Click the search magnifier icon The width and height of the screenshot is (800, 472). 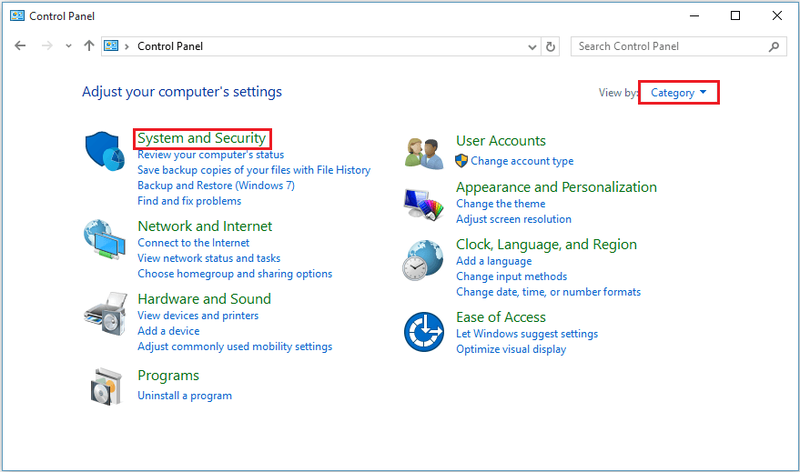tap(774, 46)
